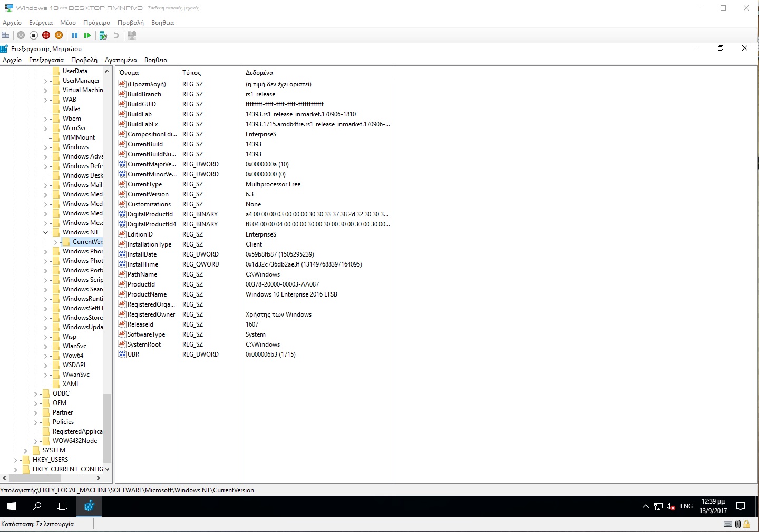Send Ctrl+Alt+Del using the VM toolbar icon
The height and width of the screenshot is (532, 759).
coord(6,35)
